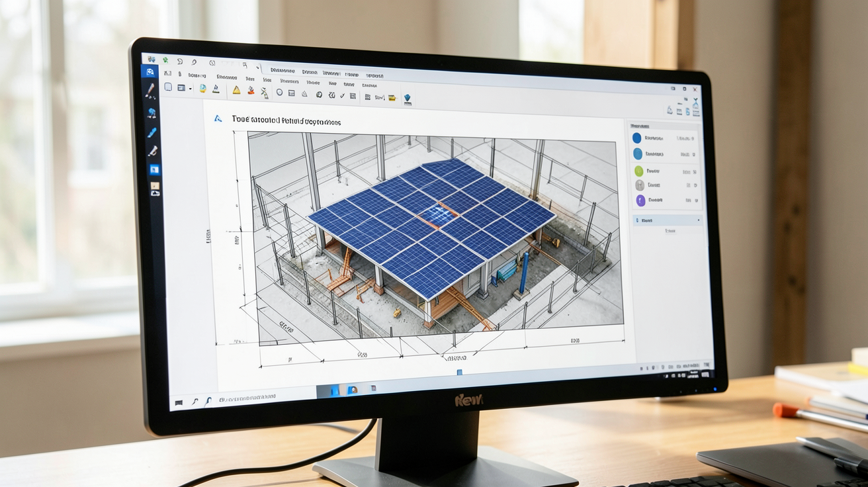This screenshot has height=487, width=868.
Task: Select the white pencil tool in the dark sidebar
Action: 153,151
